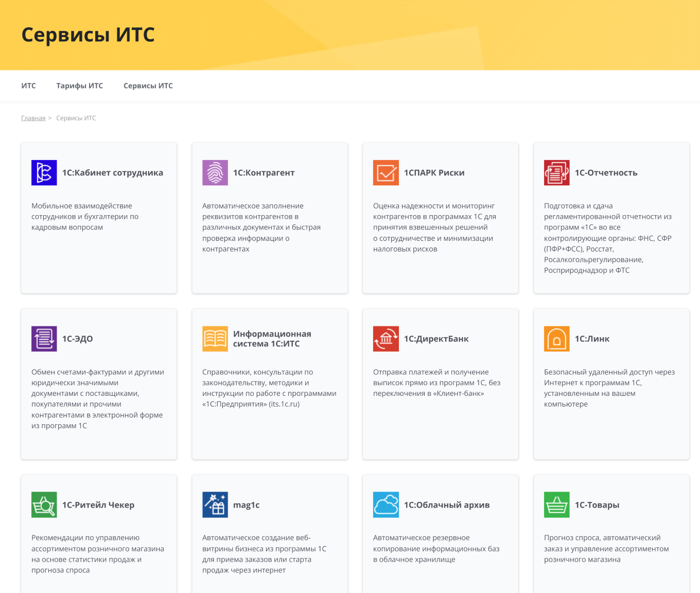This screenshot has height=593, width=700.
Task: Select the Сервисы ИТС navigation tab
Action: 148,85
